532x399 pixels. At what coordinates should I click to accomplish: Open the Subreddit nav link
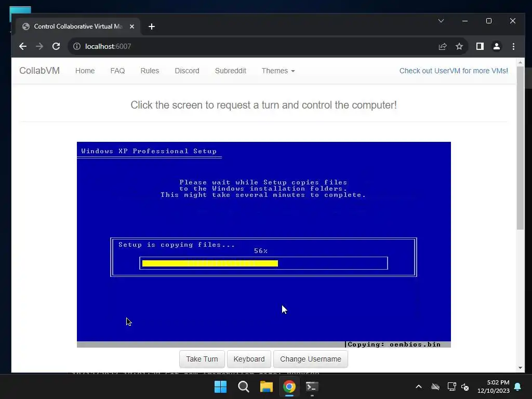230,71
